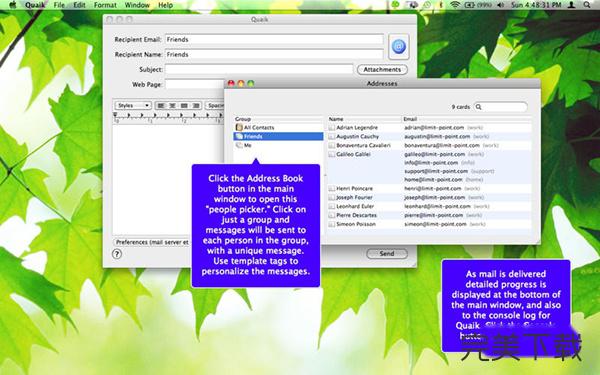
Task: Select the justify text alignment icon
Action: pyautogui.click(x=184, y=106)
